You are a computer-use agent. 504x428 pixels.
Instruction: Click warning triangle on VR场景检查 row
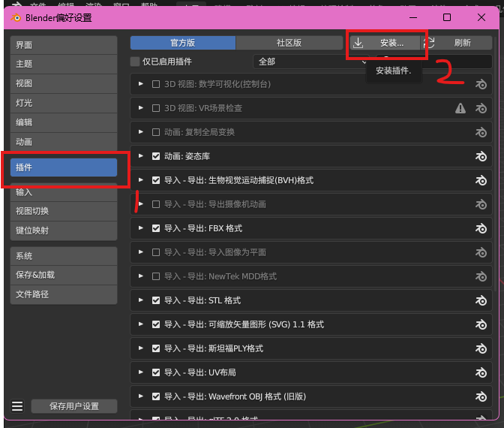point(460,108)
